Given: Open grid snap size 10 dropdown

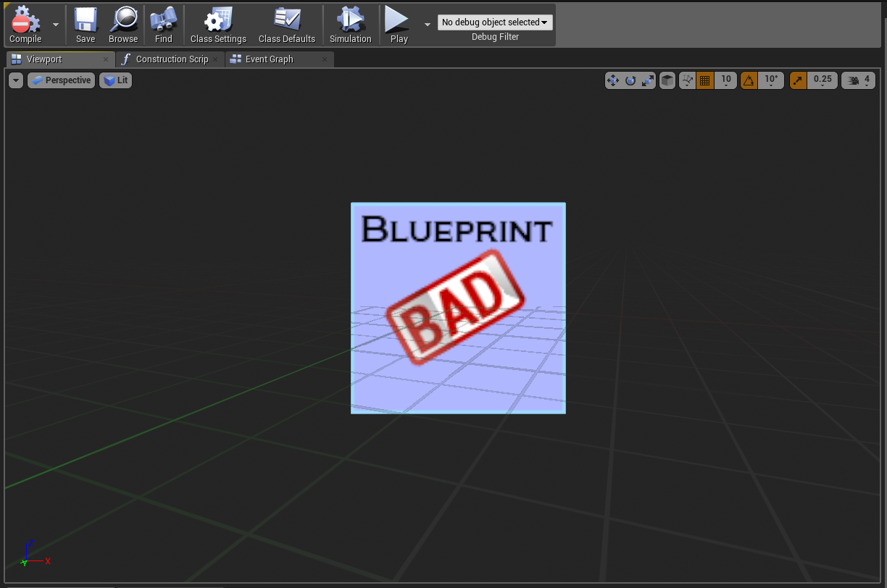Looking at the screenshot, I should click(x=725, y=80).
